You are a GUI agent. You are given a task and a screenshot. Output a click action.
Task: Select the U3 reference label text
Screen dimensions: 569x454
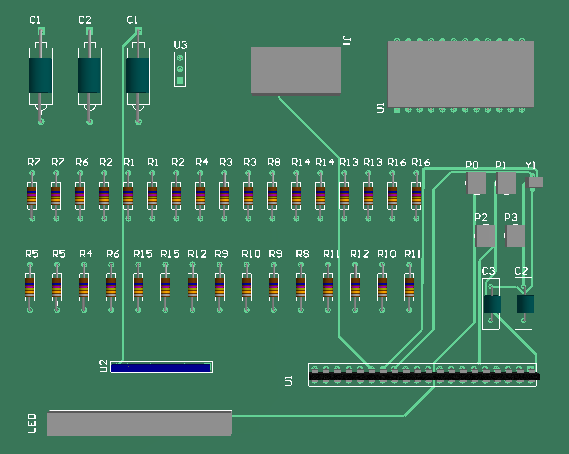click(180, 45)
